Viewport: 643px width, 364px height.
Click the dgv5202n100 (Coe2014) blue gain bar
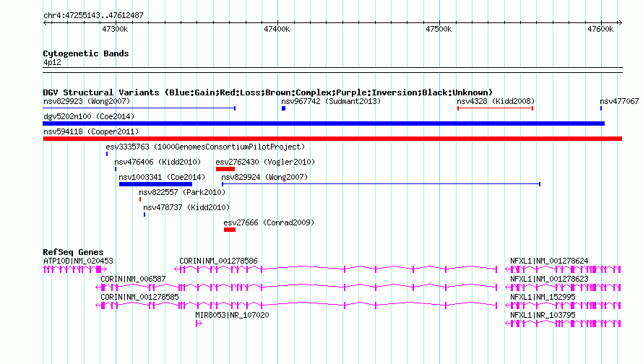point(324,123)
